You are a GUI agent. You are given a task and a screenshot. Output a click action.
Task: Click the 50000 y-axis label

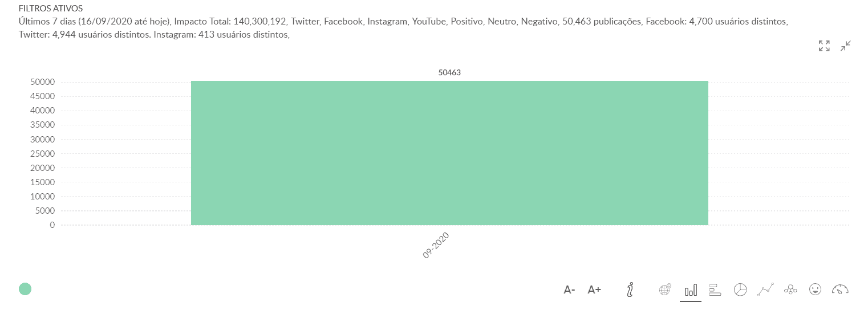coord(42,82)
